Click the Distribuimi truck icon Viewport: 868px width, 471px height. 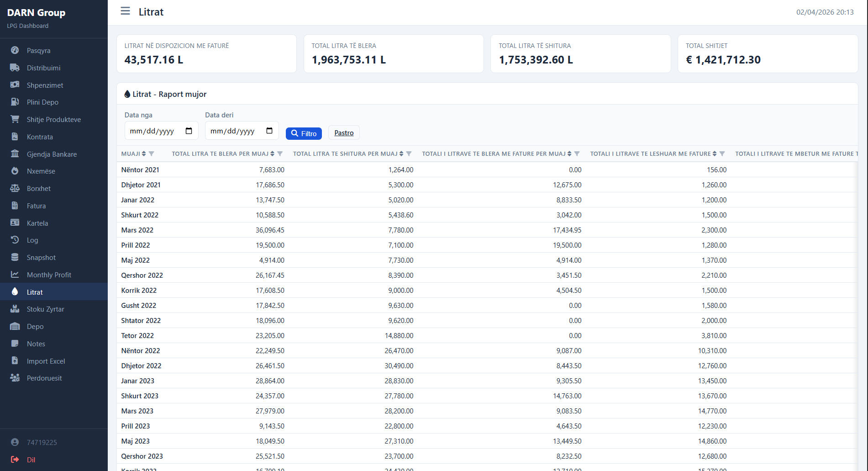[x=15, y=68]
